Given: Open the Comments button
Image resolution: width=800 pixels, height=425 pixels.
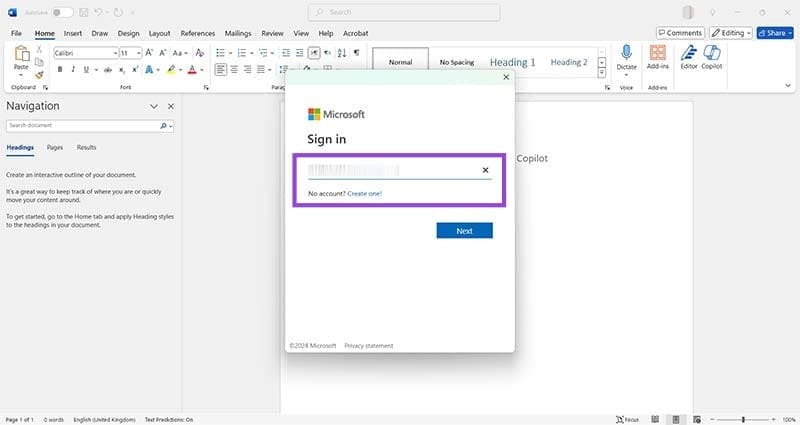Looking at the screenshot, I should [x=681, y=33].
